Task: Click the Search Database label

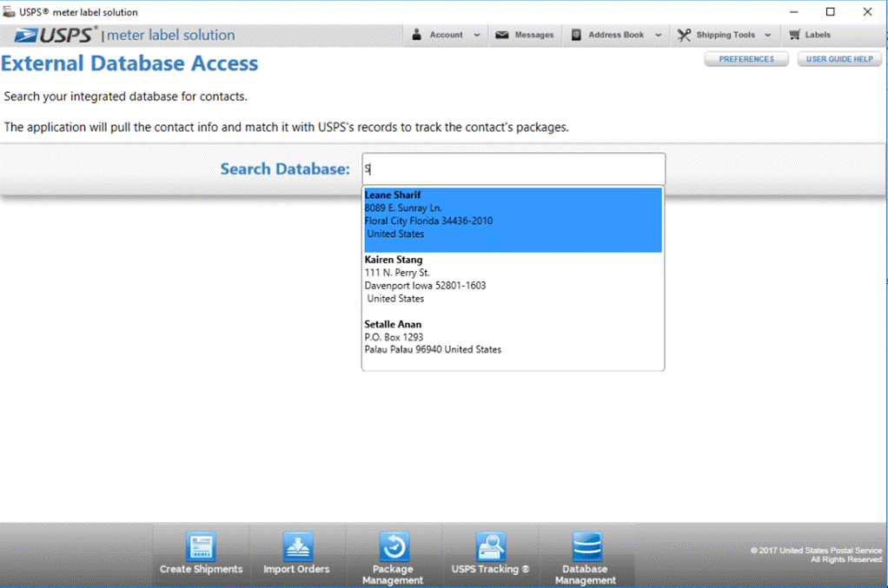Action: click(x=285, y=168)
